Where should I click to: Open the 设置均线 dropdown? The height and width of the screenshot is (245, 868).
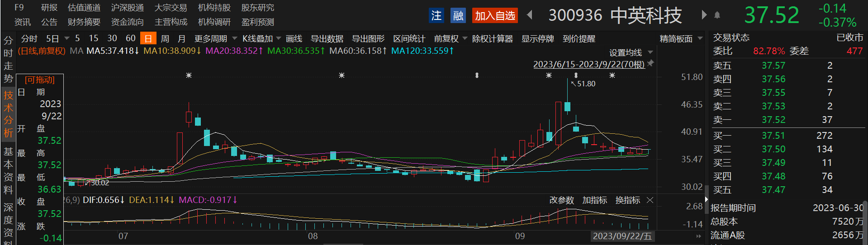pos(631,52)
